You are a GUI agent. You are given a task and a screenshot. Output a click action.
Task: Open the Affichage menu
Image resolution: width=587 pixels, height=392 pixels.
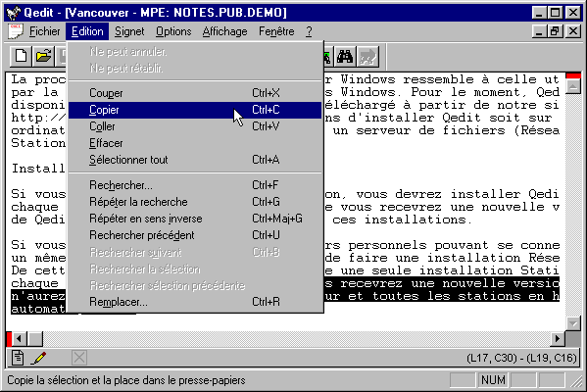224,31
